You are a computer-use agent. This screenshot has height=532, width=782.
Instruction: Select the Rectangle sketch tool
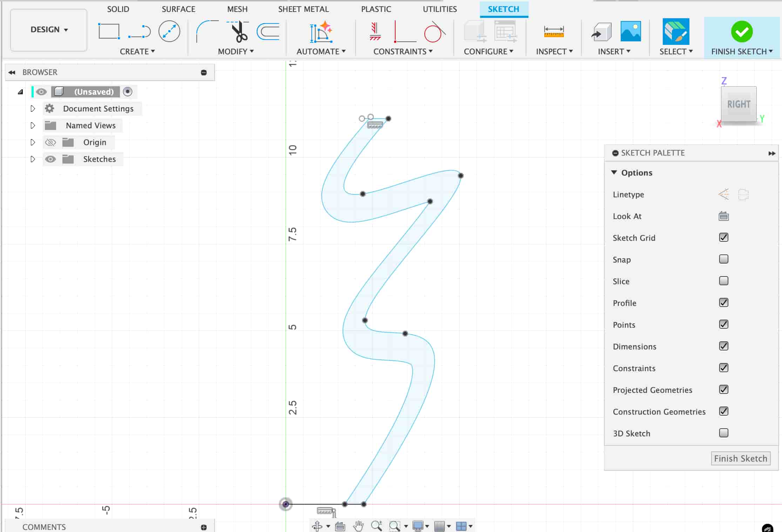[x=109, y=31]
